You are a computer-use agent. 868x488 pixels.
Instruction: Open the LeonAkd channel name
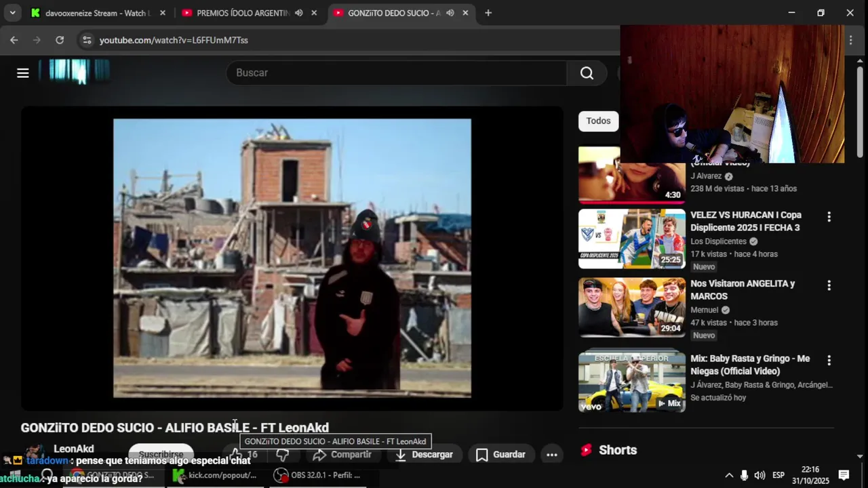[74, 449]
